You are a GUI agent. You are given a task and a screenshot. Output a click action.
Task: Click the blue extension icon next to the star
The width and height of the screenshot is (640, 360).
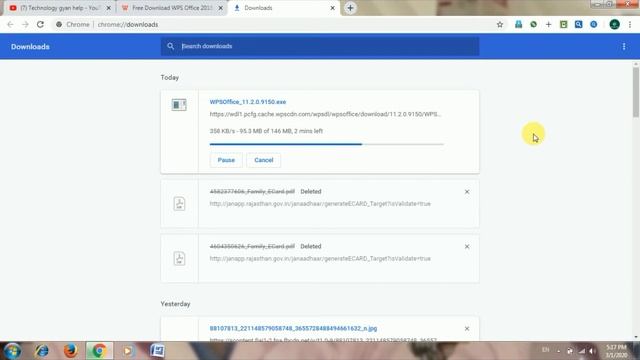tap(518, 24)
